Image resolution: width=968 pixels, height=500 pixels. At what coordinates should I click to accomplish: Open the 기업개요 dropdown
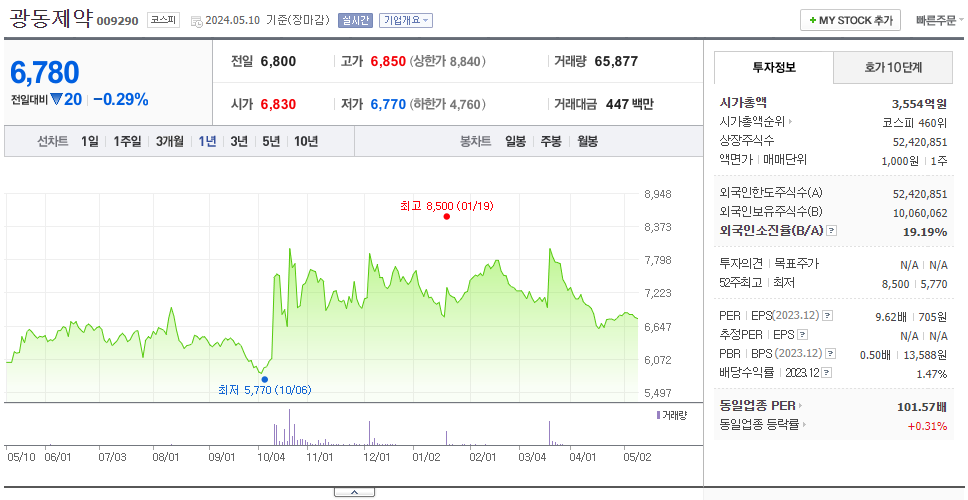coord(406,20)
